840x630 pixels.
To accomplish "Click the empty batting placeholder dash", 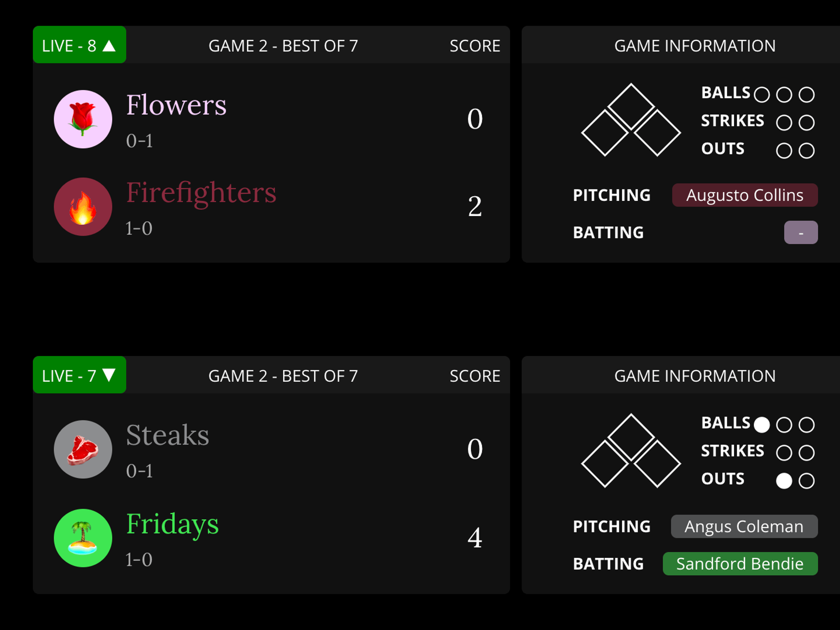I will 801,233.
